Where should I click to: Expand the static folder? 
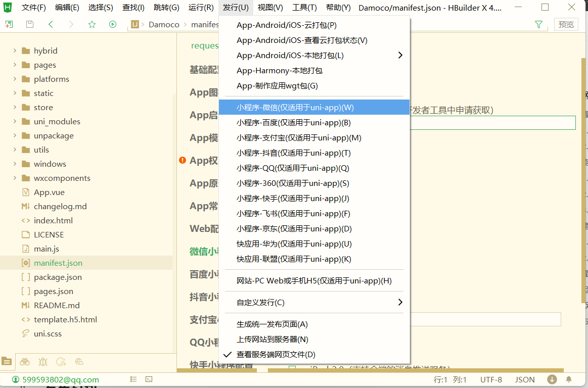click(x=15, y=93)
